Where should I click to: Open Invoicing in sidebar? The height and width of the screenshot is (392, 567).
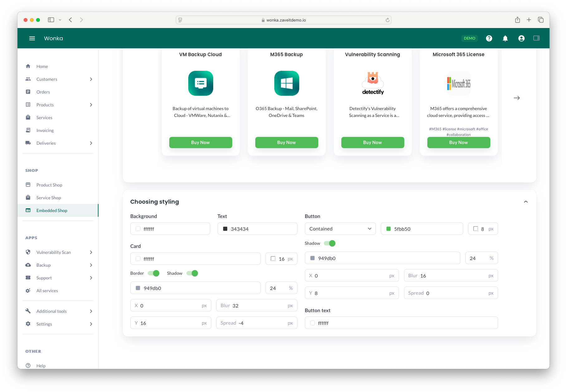58,130
